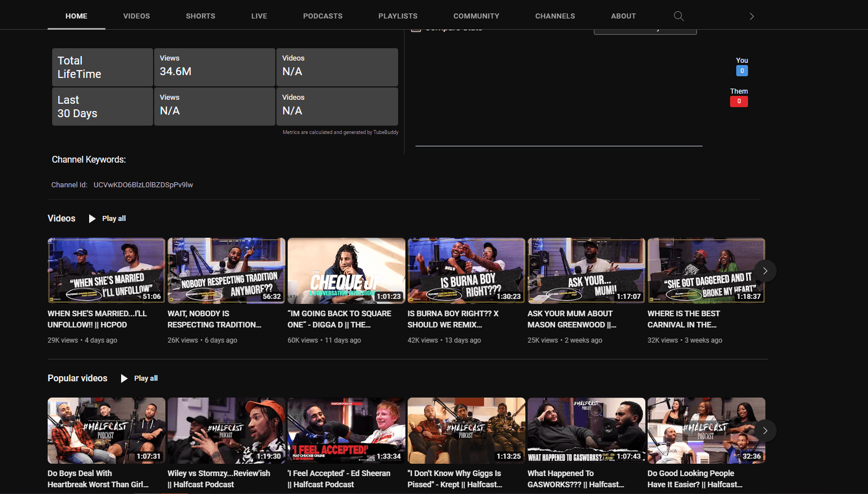Open 'IS BURNA BOY RIGHT??' video thumbnail
The image size is (868, 494).
click(x=466, y=270)
